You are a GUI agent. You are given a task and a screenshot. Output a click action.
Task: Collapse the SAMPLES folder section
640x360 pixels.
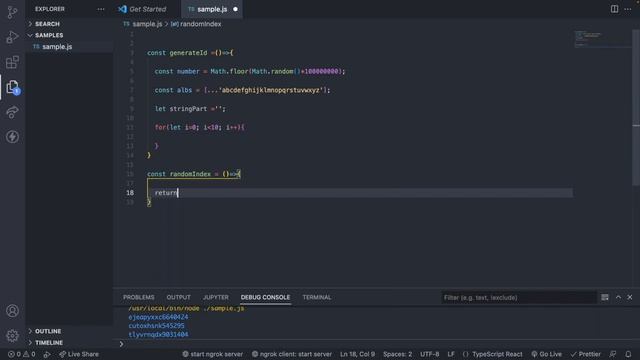click(x=49, y=36)
